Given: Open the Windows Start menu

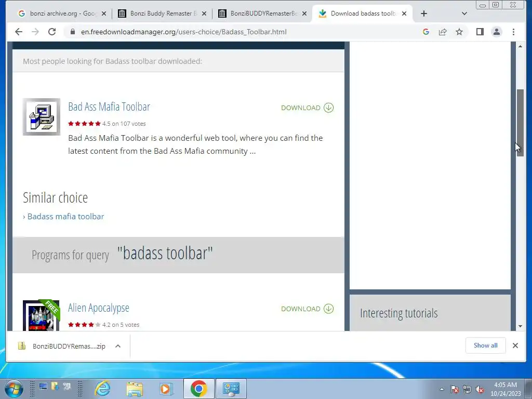Looking at the screenshot, I should coord(14,389).
